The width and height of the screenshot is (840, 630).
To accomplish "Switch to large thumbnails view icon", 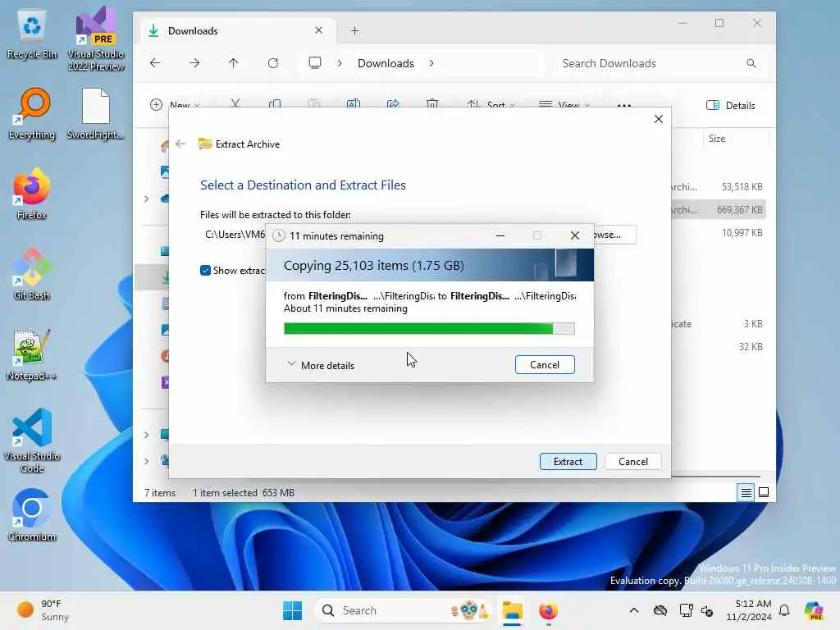I will 764,492.
